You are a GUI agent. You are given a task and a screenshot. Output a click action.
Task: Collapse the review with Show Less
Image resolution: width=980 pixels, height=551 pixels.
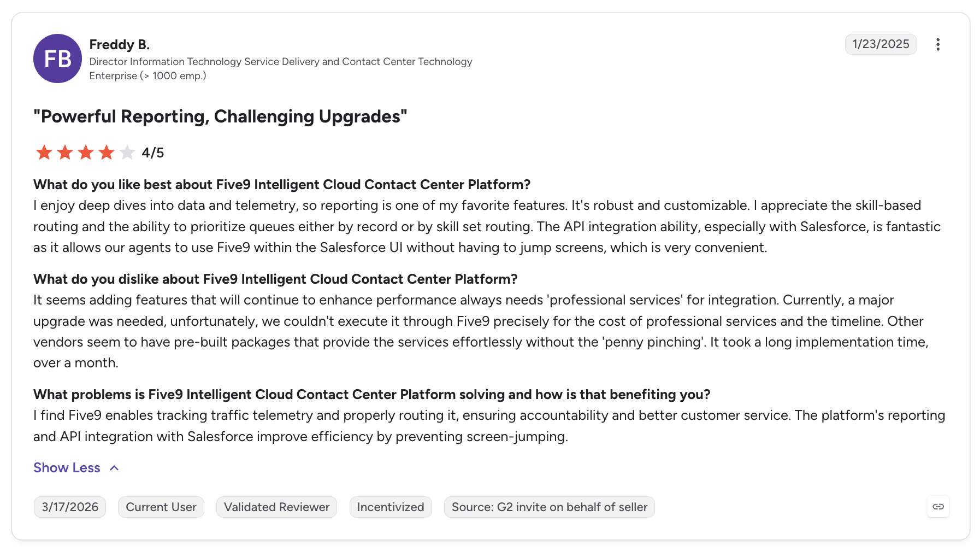(x=67, y=468)
